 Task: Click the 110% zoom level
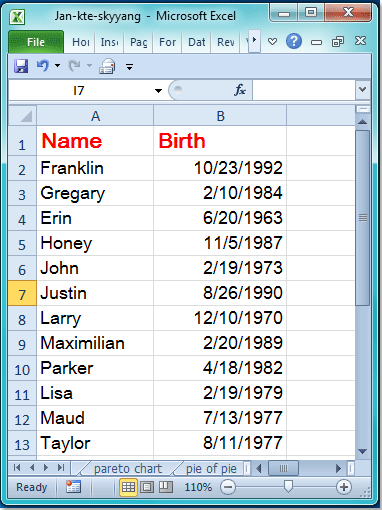(198, 487)
